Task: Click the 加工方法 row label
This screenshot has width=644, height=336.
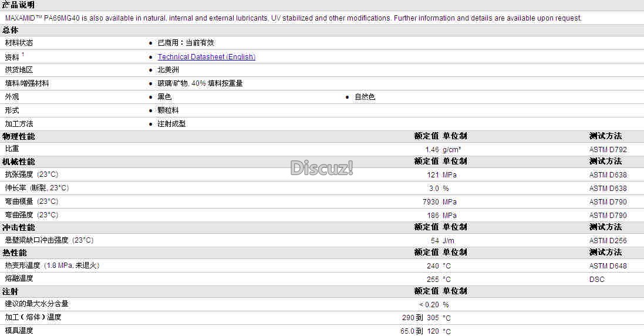Action: point(19,124)
